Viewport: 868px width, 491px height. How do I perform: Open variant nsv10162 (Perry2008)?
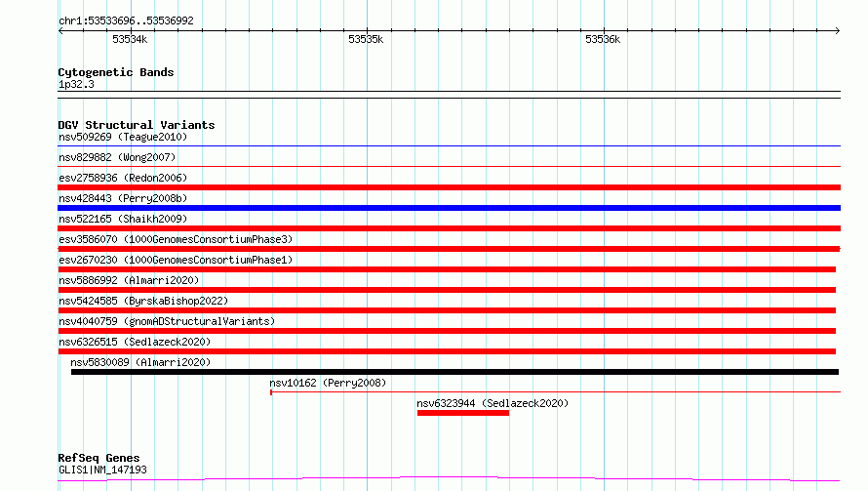328,383
